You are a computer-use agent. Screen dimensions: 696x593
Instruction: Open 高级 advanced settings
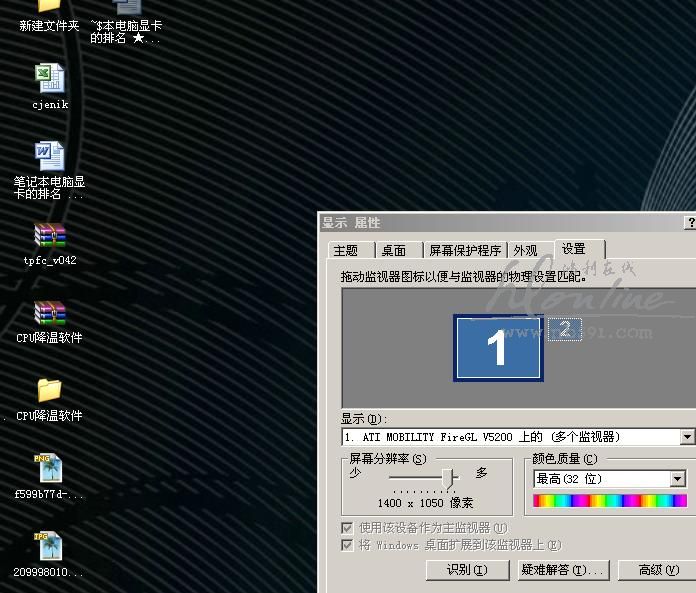(x=658, y=570)
